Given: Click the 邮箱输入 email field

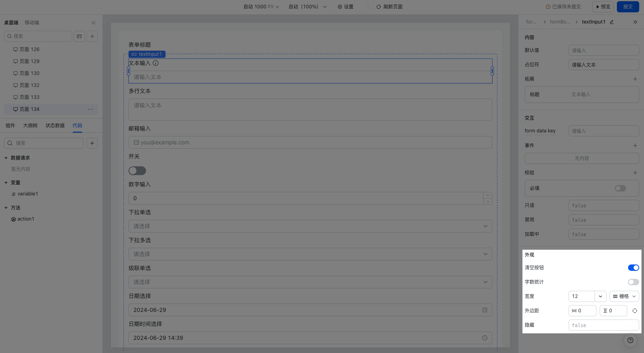Looking at the screenshot, I should tap(310, 142).
